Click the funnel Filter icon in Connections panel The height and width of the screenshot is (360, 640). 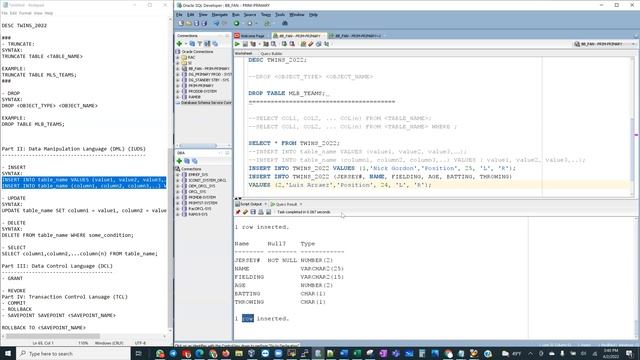tap(200, 44)
